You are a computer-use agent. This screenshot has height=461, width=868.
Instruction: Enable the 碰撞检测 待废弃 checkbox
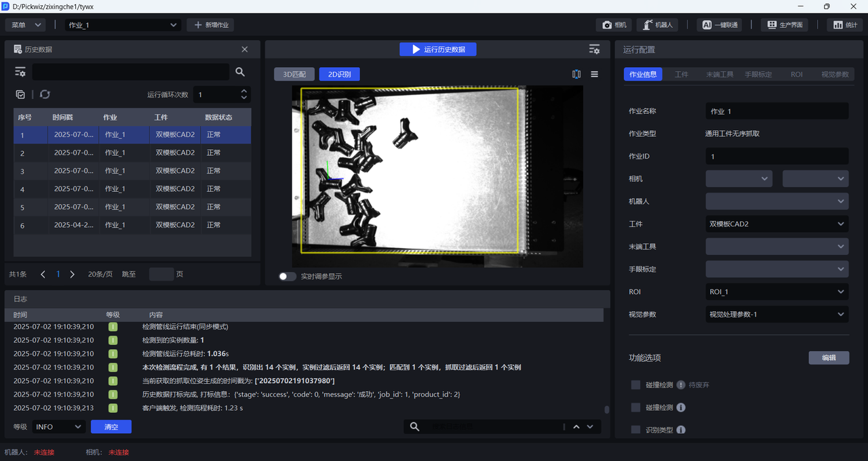[635, 385]
